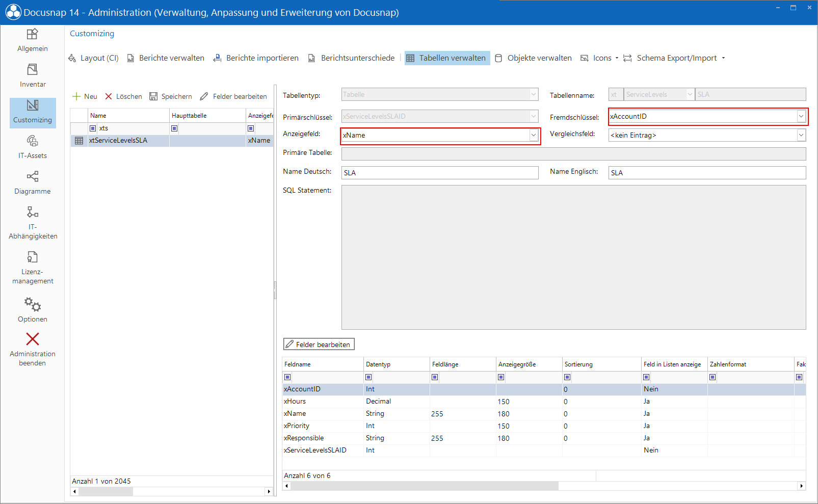Open Berichtsunterschiede
This screenshot has width=818, height=504.
tap(351, 58)
